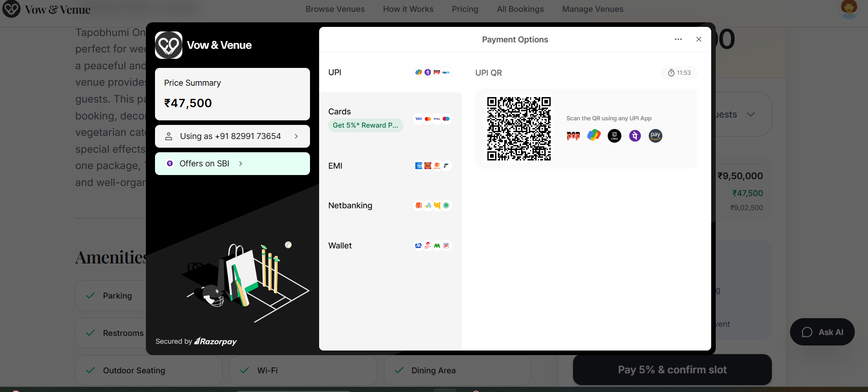The image size is (868, 392).
Task: Click the Price Summary amount ₹47,500
Action: pos(188,103)
